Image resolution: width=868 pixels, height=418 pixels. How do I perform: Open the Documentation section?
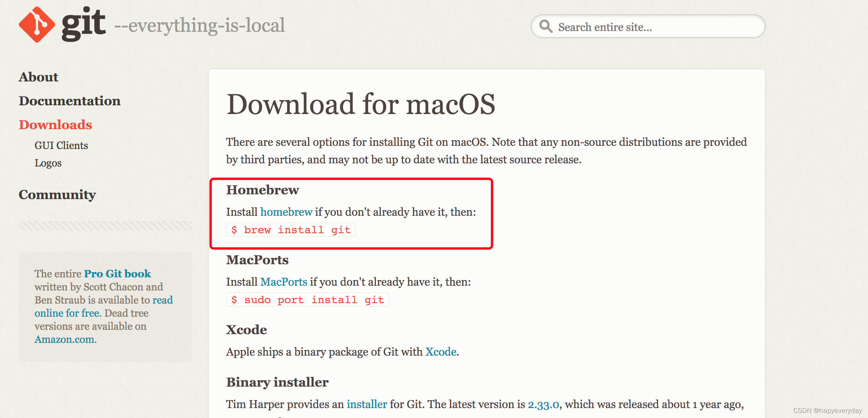coord(70,101)
